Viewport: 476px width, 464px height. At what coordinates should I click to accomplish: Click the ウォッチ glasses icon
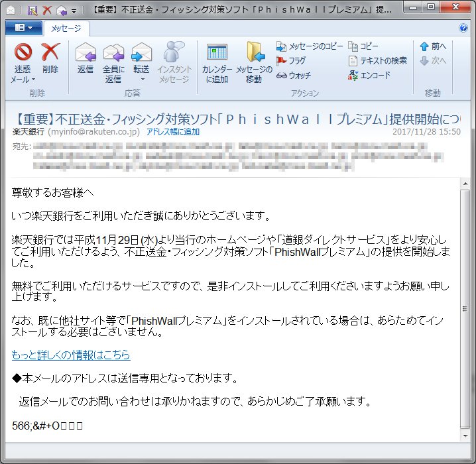coord(281,76)
